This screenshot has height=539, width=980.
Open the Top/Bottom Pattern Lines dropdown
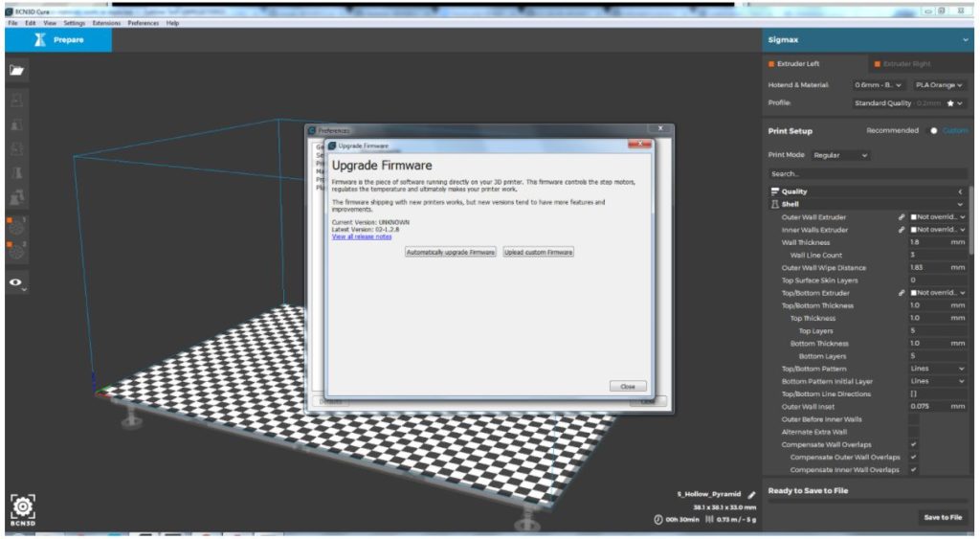point(938,369)
